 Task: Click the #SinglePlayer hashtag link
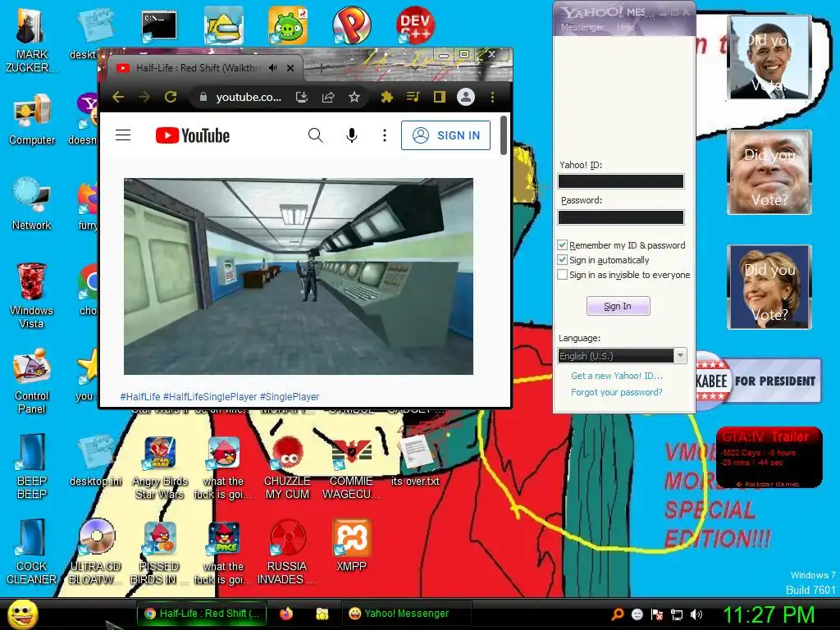click(x=290, y=396)
